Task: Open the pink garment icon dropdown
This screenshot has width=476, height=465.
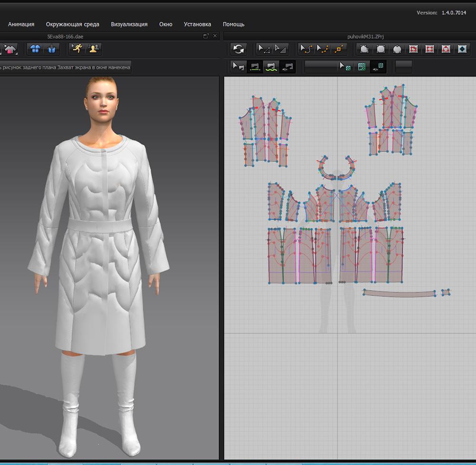Action: (10, 49)
